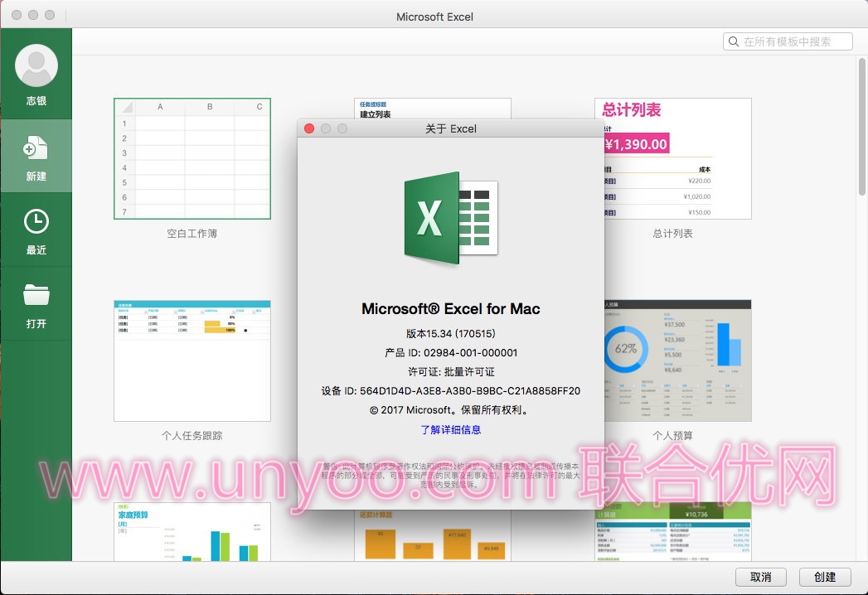Viewport: 868px width, 595px height.
Task: Click the user account avatar icon
Action: tap(36, 65)
